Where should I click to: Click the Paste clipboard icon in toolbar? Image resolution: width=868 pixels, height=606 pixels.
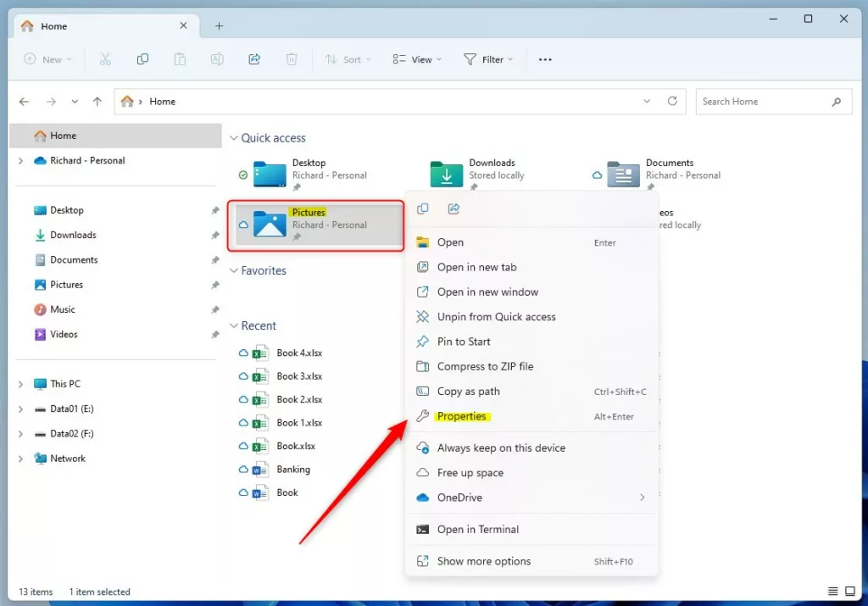pos(180,59)
